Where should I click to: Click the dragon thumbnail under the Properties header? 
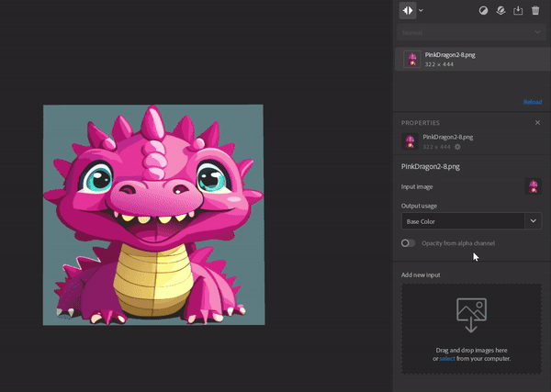410,141
